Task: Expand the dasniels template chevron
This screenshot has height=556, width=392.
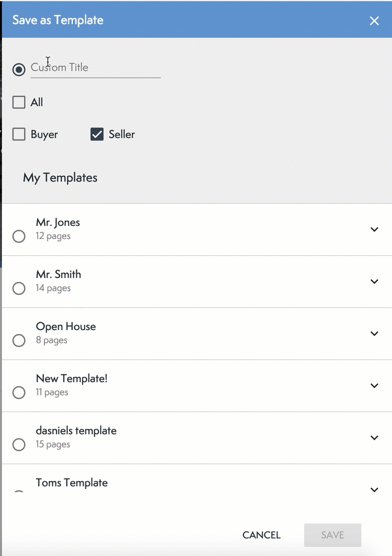Action: pos(374,438)
